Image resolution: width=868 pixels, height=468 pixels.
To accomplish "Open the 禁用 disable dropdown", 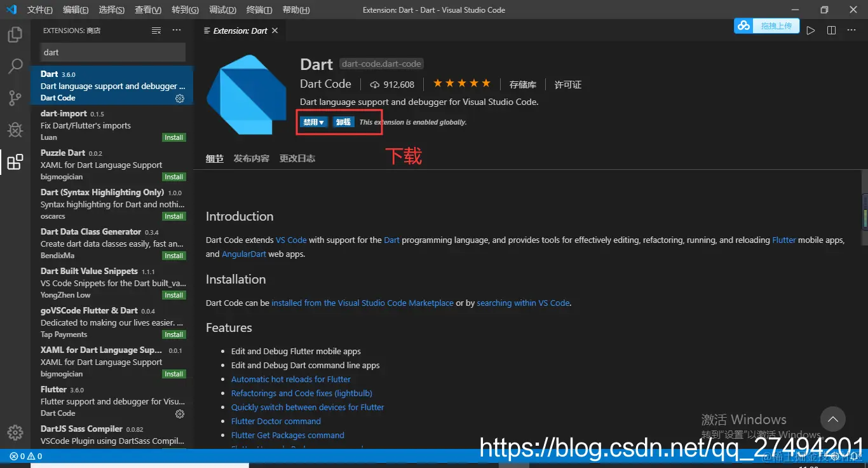I will click(314, 122).
